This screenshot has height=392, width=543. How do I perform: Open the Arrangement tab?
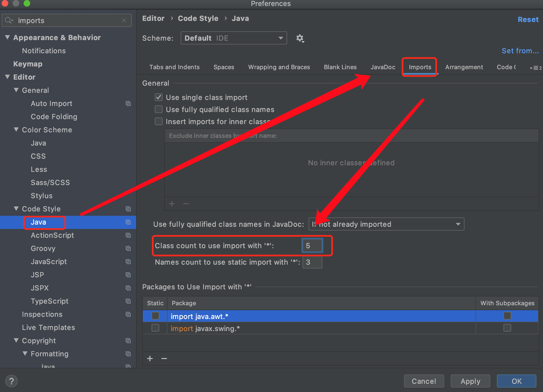click(464, 67)
